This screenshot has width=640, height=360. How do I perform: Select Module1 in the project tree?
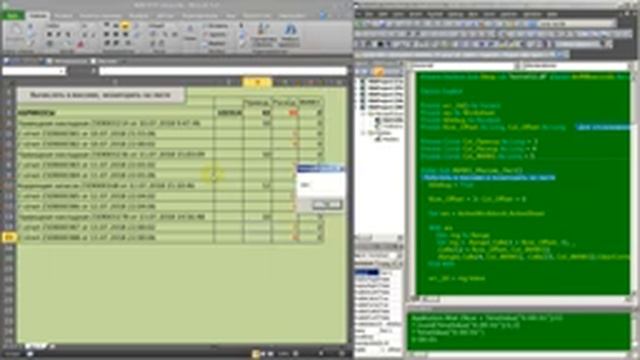tap(387, 139)
